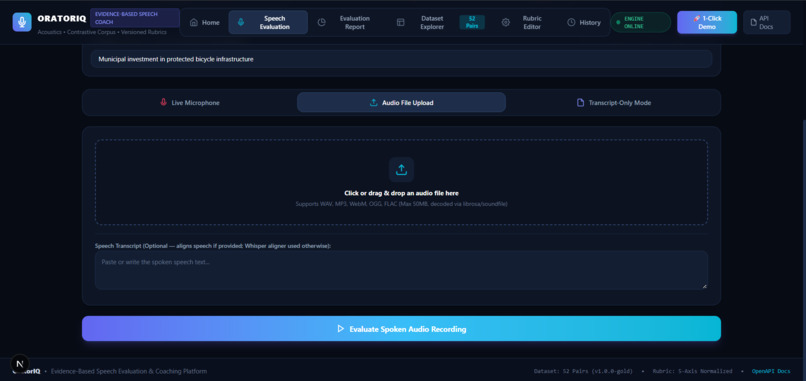806x381 pixels.
Task: Click the ORATORIQ brand name
Action: click(62, 19)
